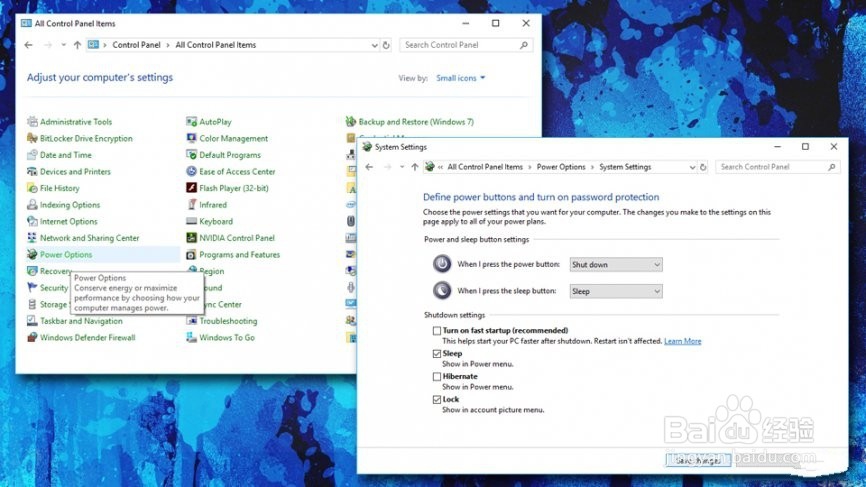Go up one level in System Settings window
The image size is (866, 487).
(x=415, y=167)
